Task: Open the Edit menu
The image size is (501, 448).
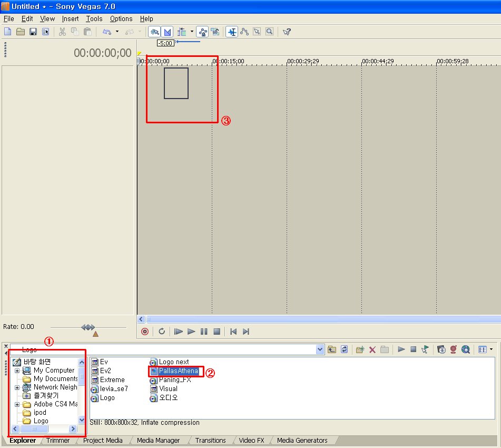Action: tap(27, 19)
